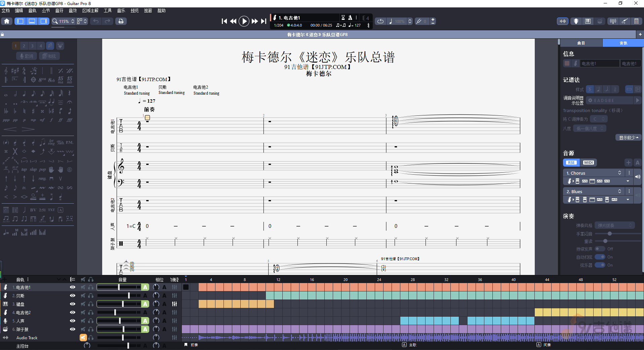Toggle the audio waveform track view
This screenshot has width=644, height=350.
point(563,21)
